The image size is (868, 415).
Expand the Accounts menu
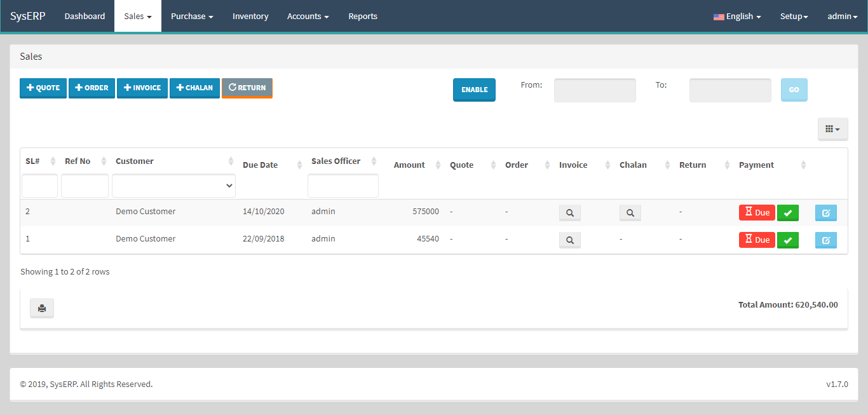(308, 16)
